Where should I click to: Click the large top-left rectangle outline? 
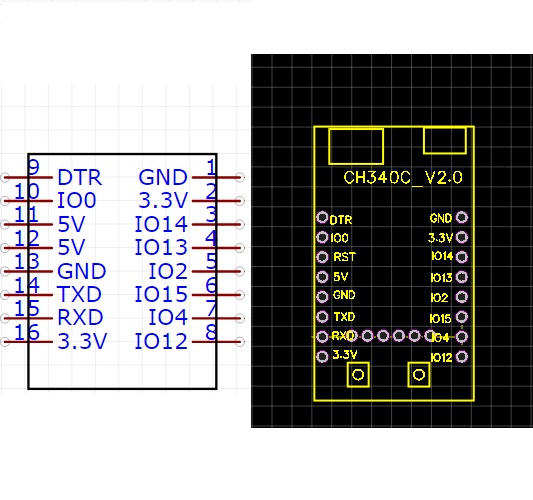356,146
